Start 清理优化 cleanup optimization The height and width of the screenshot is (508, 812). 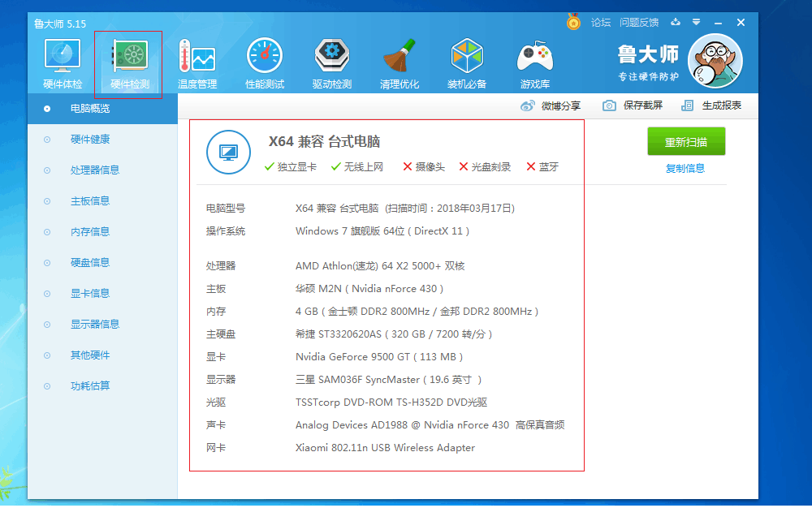399,61
